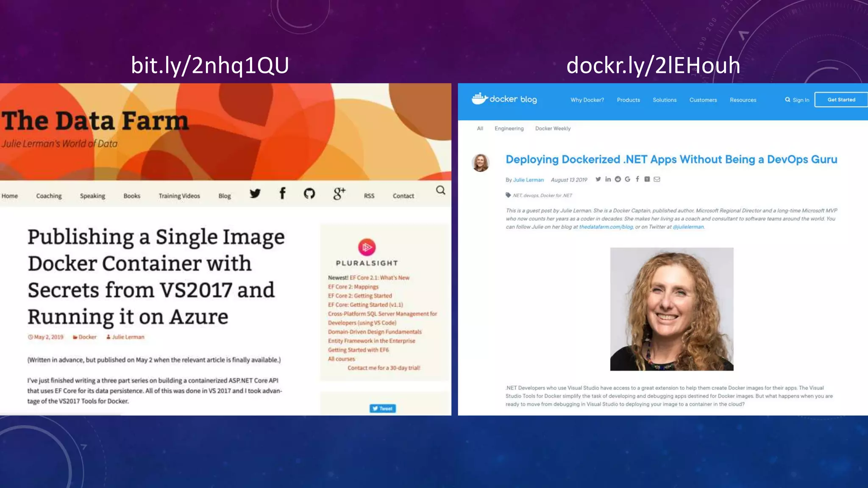The image size is (868, 488).
Task: Share Docker post via Reddit icon
Action: click(618, 179)
